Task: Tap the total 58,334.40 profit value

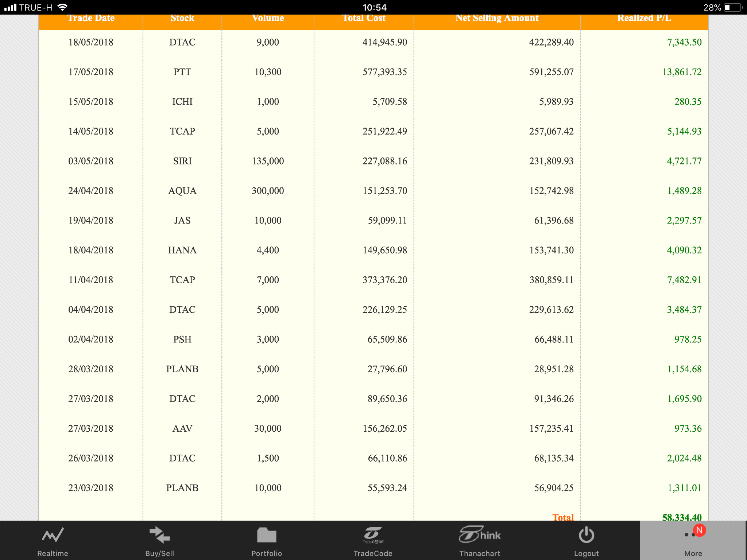Action: point(681,517)
